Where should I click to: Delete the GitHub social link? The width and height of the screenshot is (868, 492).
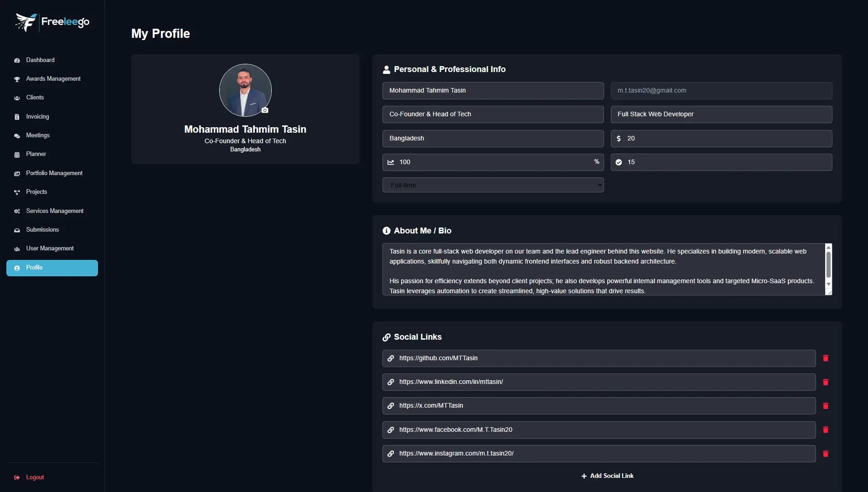pos(825,358)
